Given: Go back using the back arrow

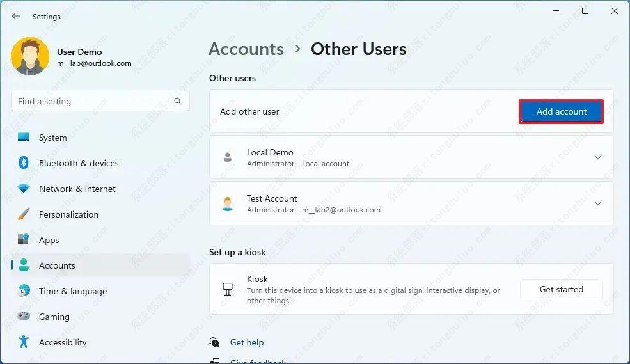Looking at the screenshot, I should tap(16, 17).
